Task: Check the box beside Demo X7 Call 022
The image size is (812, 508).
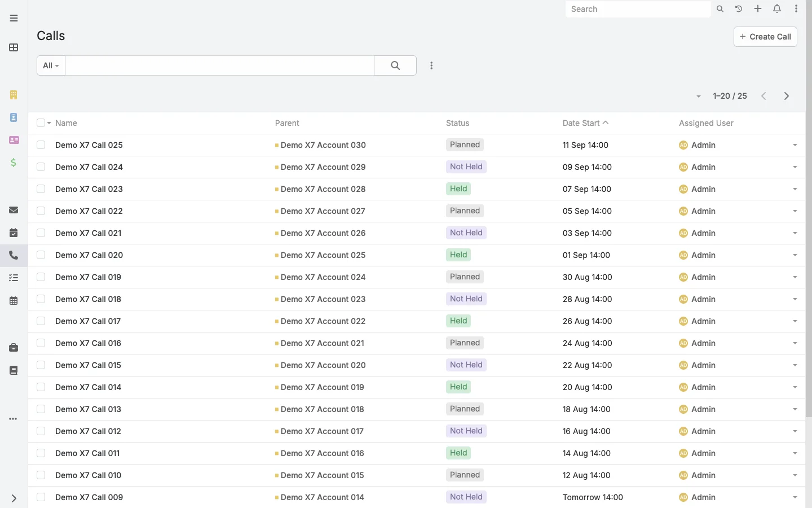Action: click(x=41, y=211)
